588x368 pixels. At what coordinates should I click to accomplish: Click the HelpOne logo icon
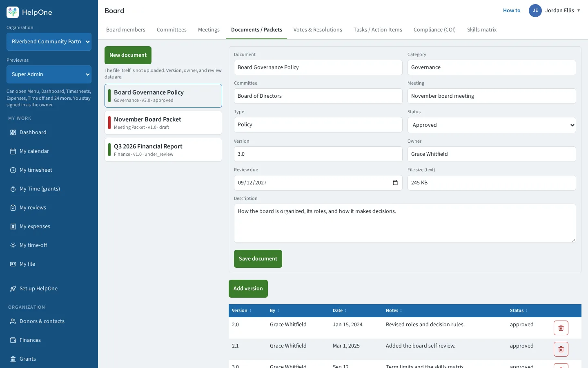coord(13,12)
